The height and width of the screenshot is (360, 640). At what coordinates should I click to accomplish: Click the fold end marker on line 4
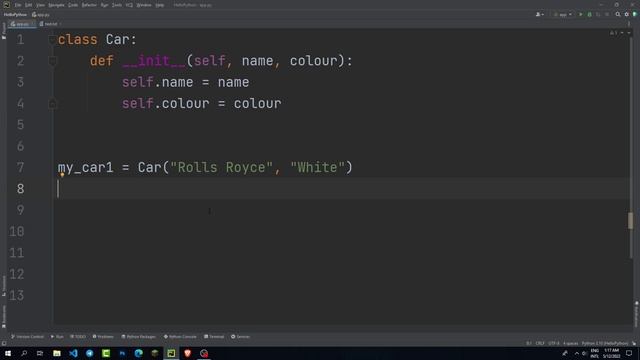tap(52, 104)
